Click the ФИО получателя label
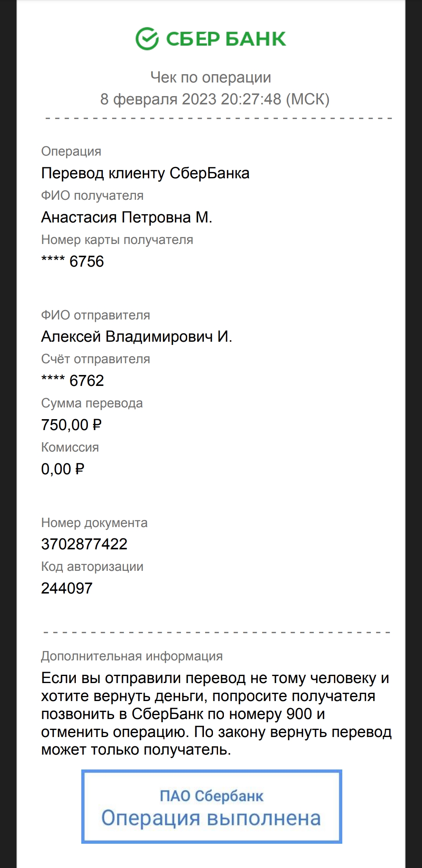The width and height of the screenshot is (422, 868). (92, 195)
